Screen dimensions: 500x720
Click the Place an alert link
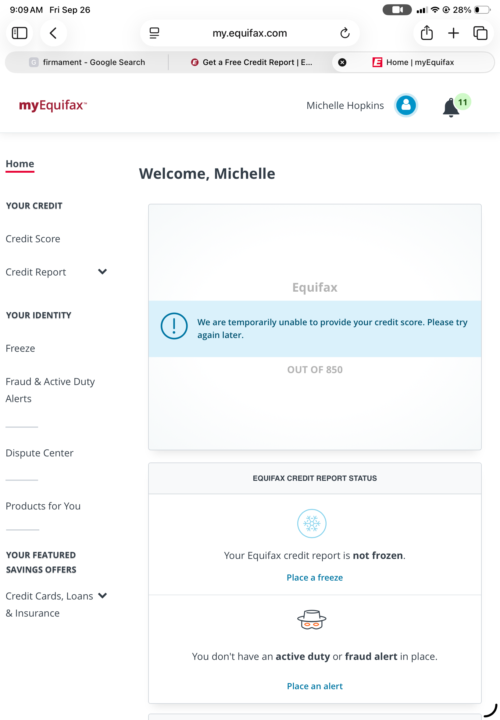pyautogui.click(x=315, y=686)
